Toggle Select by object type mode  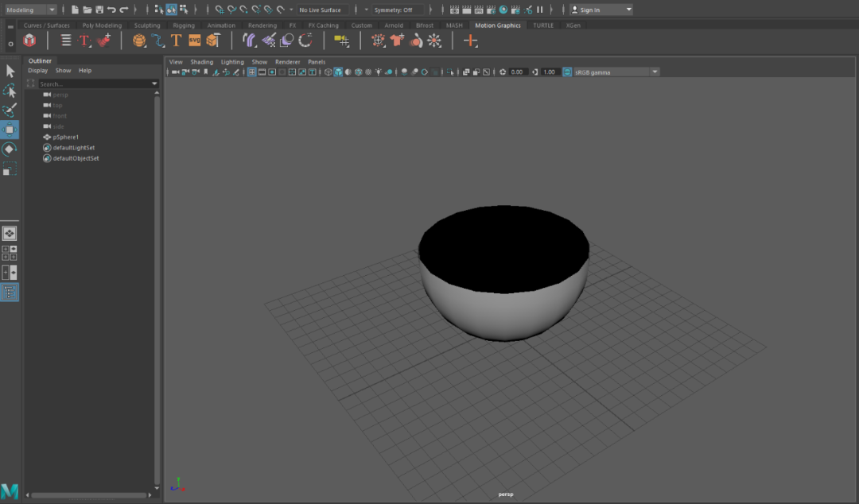(x=172, y=10)
